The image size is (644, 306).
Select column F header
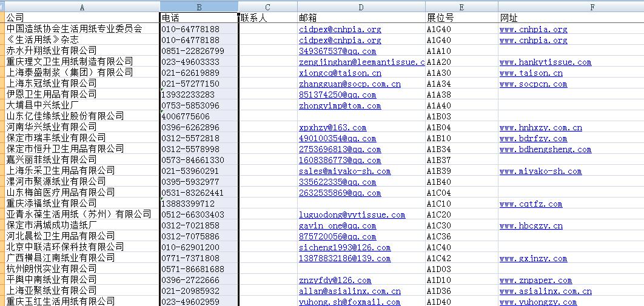592,7
